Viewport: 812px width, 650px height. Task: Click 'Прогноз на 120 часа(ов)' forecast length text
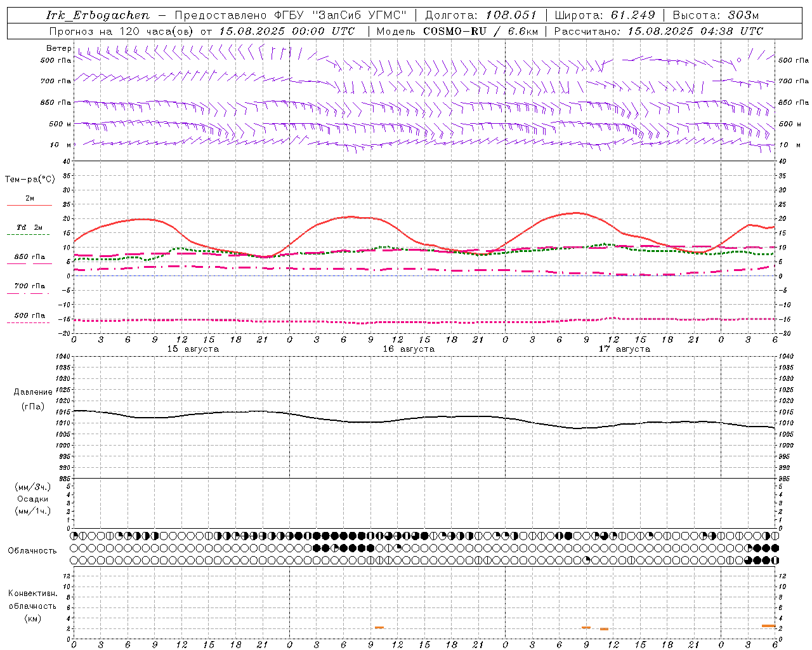pos(122,31)
